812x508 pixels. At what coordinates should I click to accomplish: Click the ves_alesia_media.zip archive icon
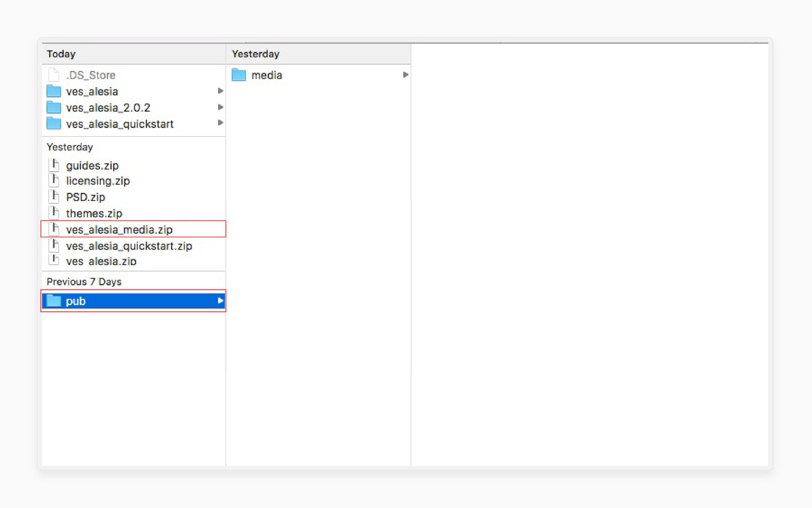54,229
